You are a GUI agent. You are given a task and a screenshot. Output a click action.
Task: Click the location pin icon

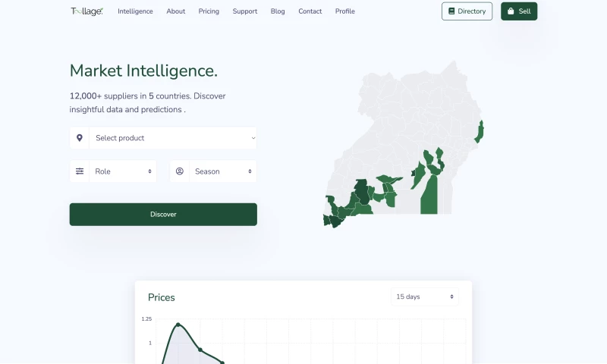coord(80,138)
